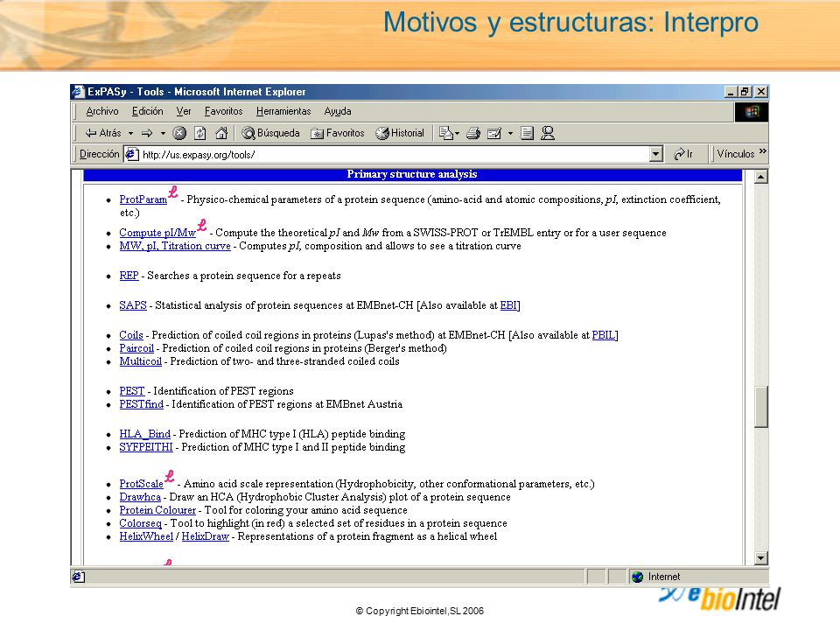The width and height of the screenshot is (840, 630).
Task: Click the page icon in address bar
Action: (132, 154)
